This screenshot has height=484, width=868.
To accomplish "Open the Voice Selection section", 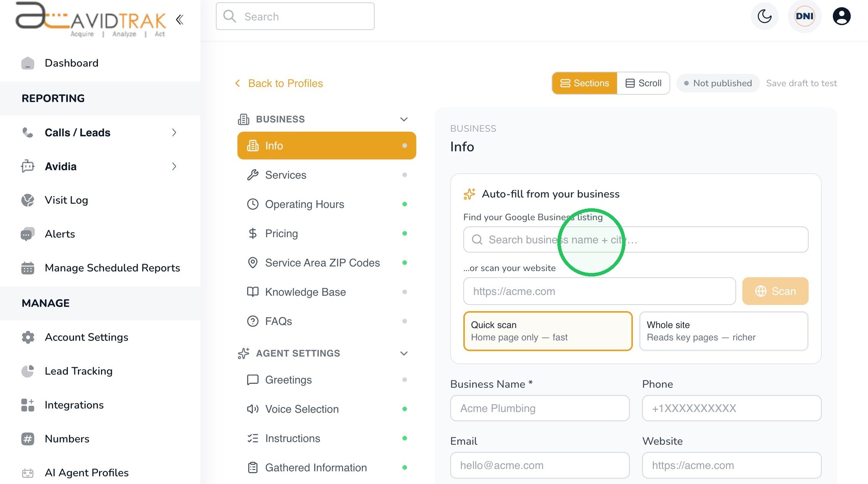I will (327, 409).
